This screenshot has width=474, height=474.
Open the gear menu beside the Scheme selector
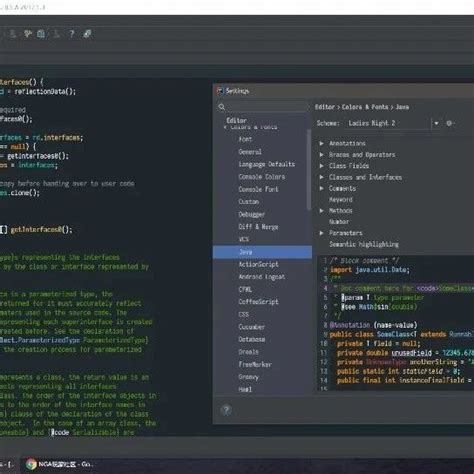[x=449, y=123]
